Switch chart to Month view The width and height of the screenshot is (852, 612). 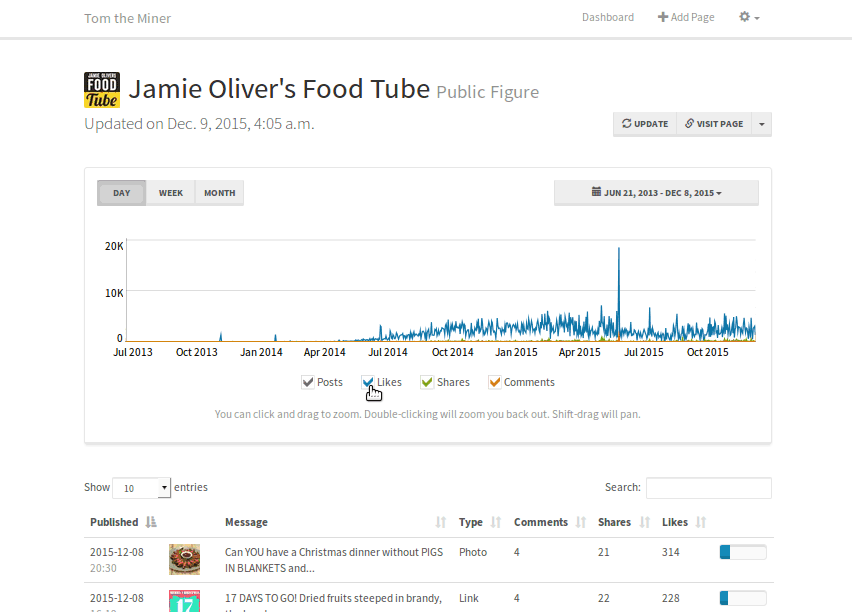point(220,193)
